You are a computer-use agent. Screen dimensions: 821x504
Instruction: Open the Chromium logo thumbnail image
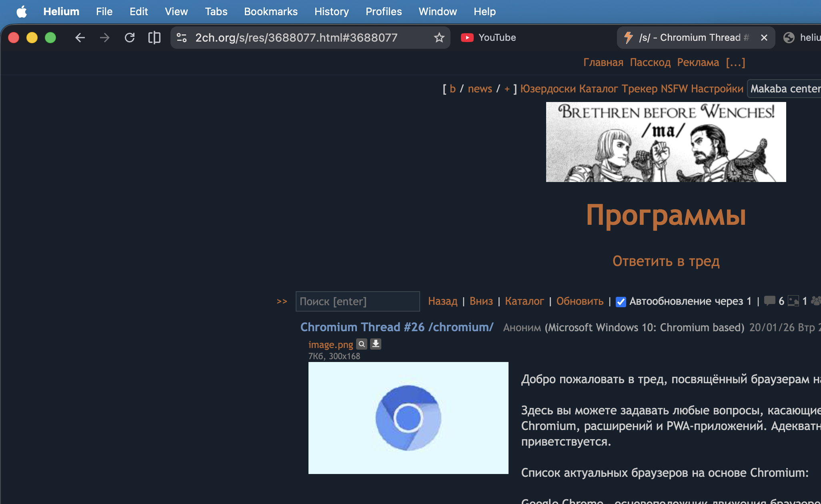(408, 418)
